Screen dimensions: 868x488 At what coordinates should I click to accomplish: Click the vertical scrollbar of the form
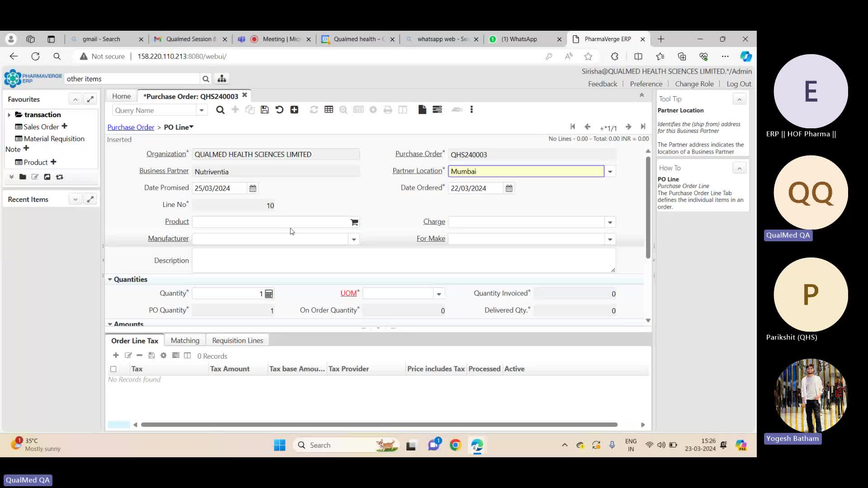648,208
